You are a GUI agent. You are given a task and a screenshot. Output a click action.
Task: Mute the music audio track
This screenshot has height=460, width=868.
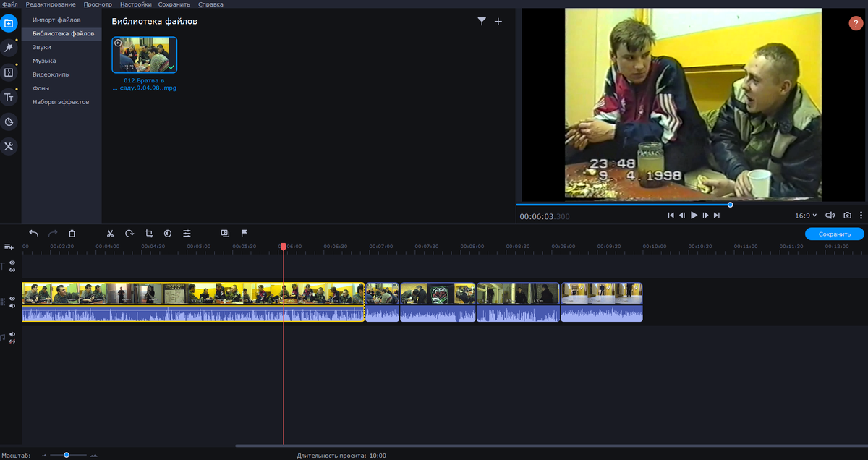[x=12, y=333]
